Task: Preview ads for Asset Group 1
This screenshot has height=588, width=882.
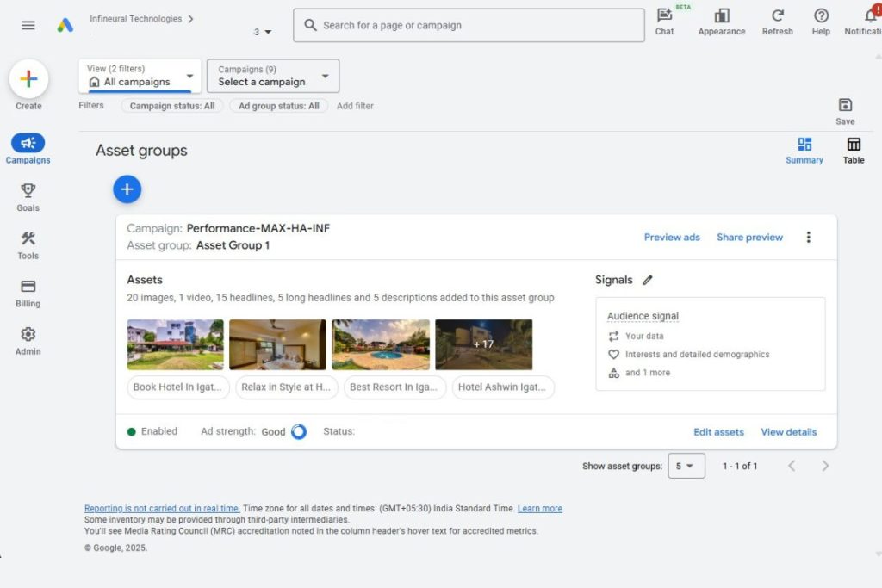Action: click(x=672, y=237)
